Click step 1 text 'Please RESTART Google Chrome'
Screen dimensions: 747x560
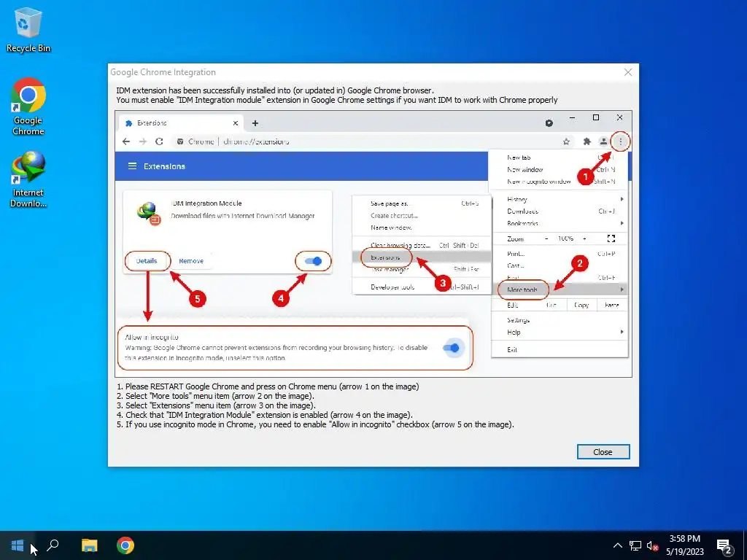point(268,386)
